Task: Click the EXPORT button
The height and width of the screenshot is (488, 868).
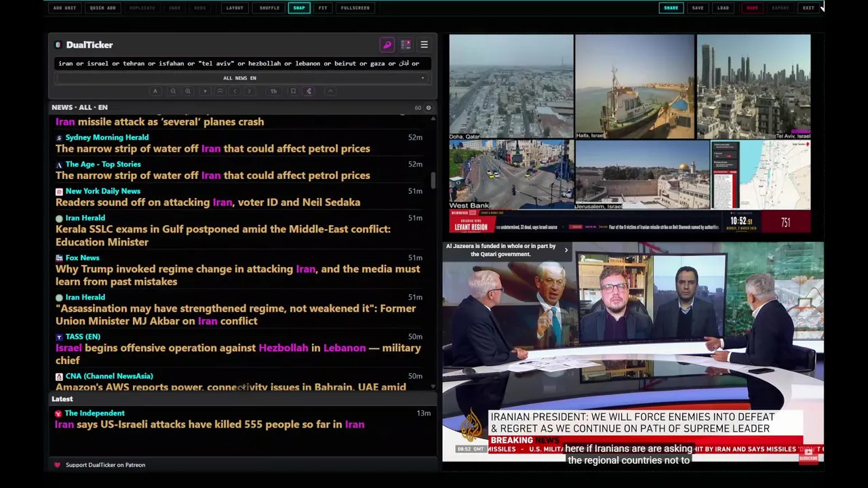Action: click(781, 8)
